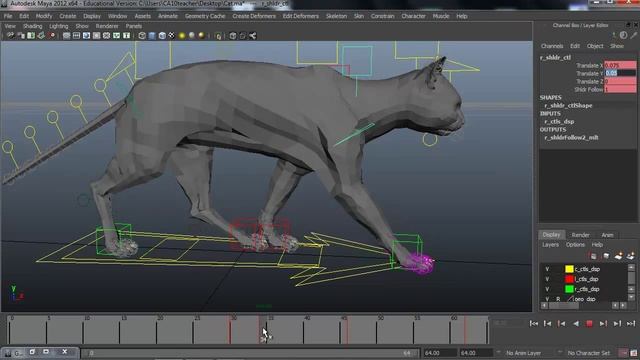Click red color swatch of l_ctls_dsp layer
Image resolution: width=640 pixels, height=360 pixels.
click(569, 279)
